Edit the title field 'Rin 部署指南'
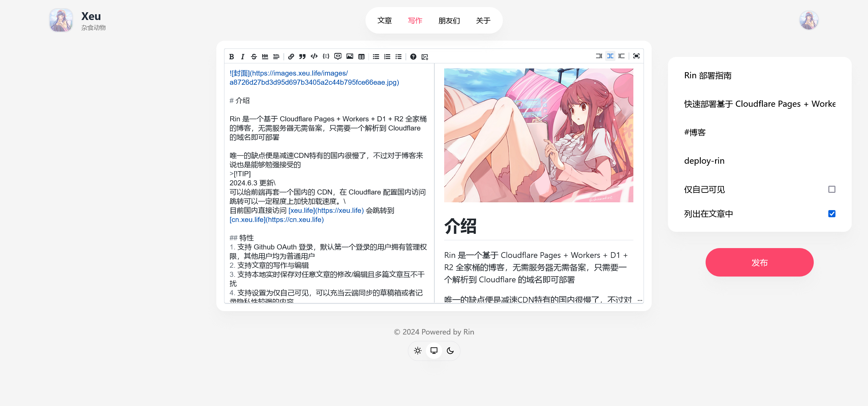 [759, 76]
